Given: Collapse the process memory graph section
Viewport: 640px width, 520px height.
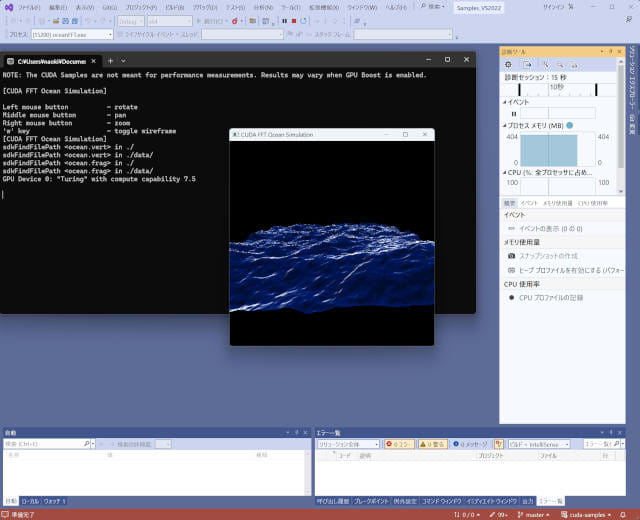Looking at the screenshot, I should (x=504, y=125).
